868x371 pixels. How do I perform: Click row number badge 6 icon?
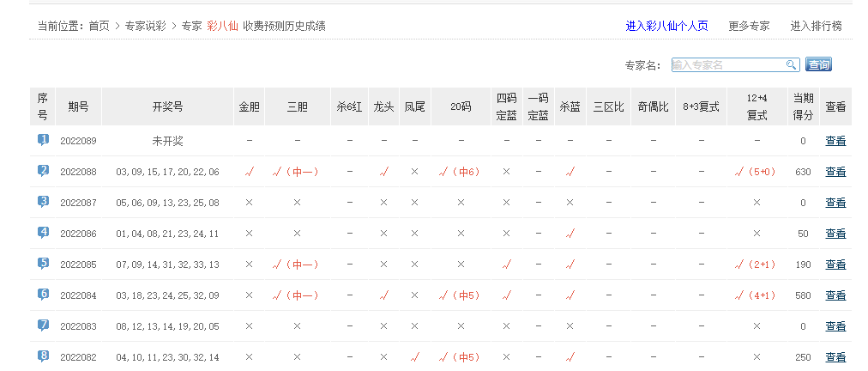click(x=43, y=295)
